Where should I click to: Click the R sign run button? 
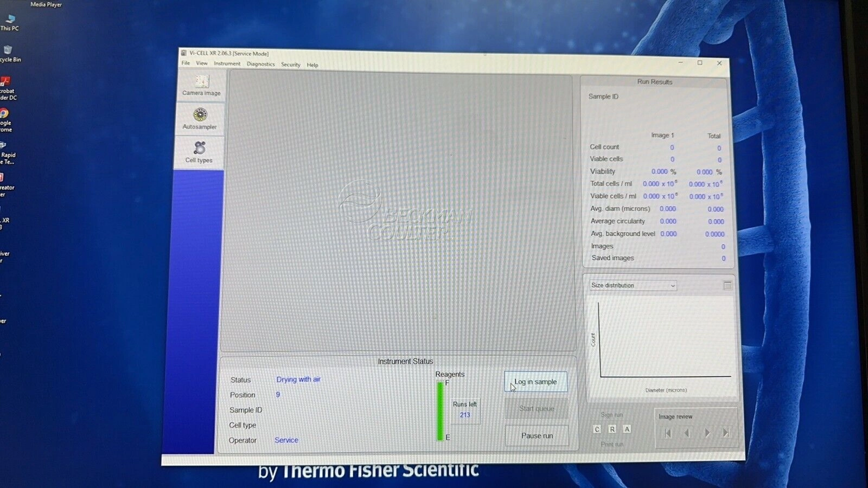point(612,429)
